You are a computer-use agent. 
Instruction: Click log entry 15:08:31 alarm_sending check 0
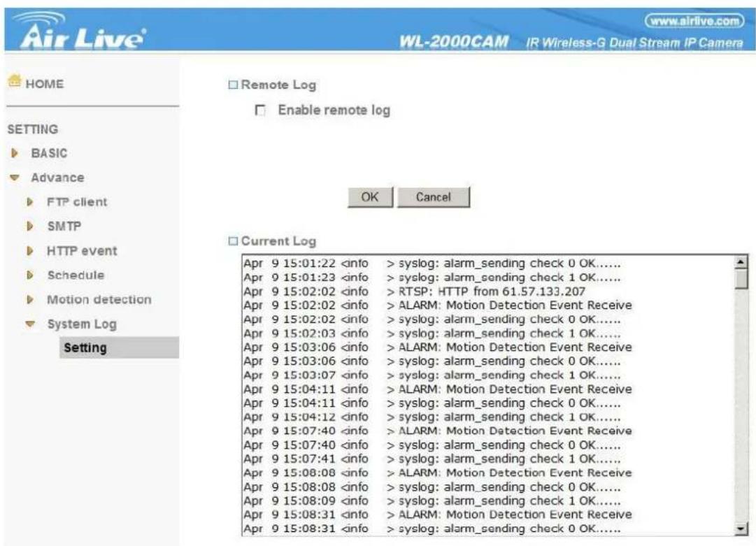click(432, 529)
